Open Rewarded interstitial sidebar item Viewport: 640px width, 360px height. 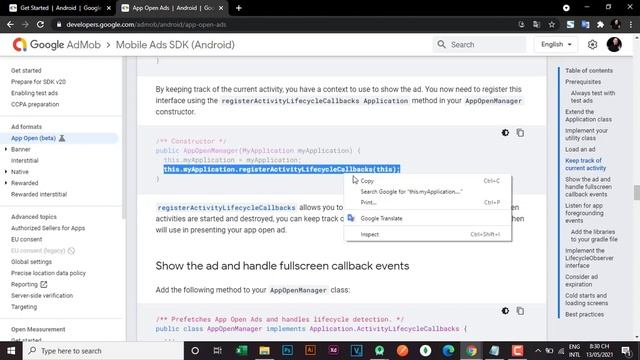tap(39, 194)
